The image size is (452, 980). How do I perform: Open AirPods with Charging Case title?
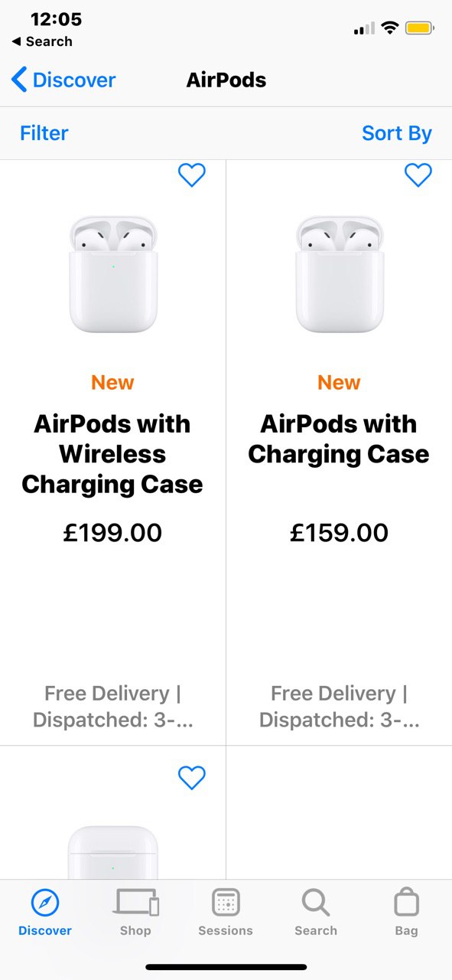click(339, 439)
